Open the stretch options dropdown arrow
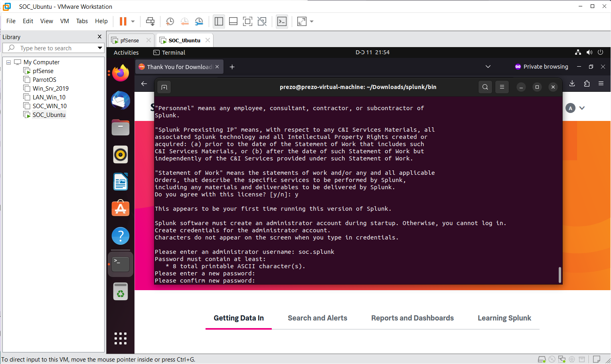The width and height of the screenshot is (611, 364). (x=312, y=22)
